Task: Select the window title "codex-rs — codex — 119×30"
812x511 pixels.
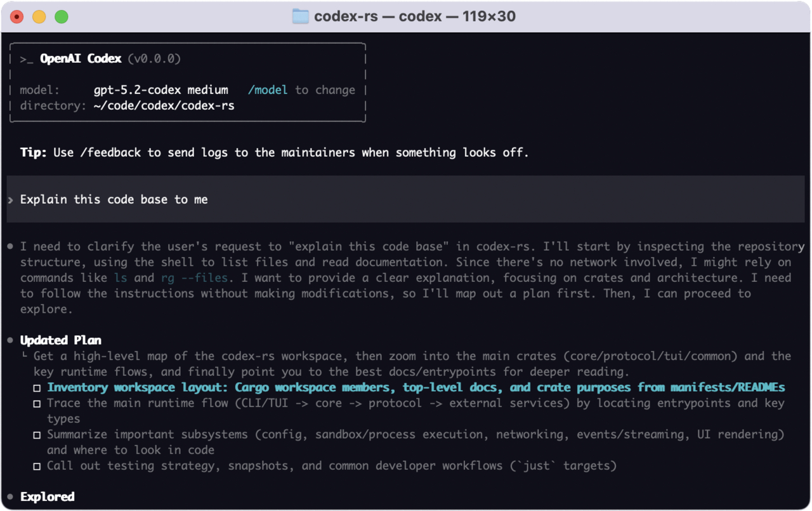Action: pos(415,17)
